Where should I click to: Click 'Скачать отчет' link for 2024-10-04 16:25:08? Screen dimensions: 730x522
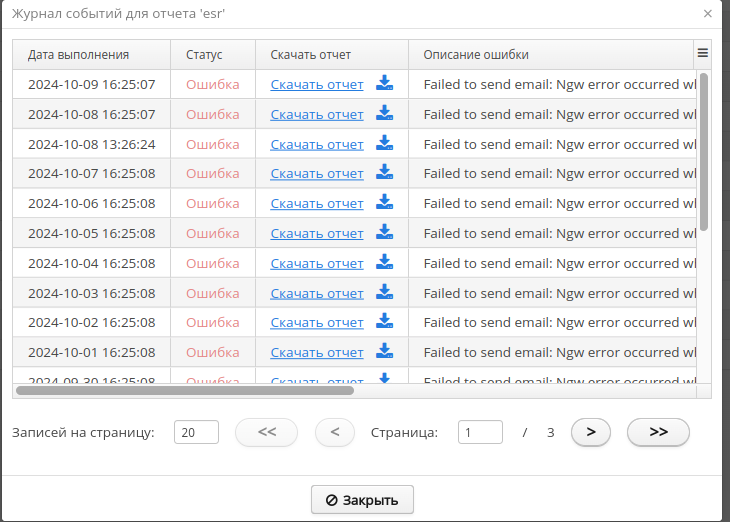point(317,263)
